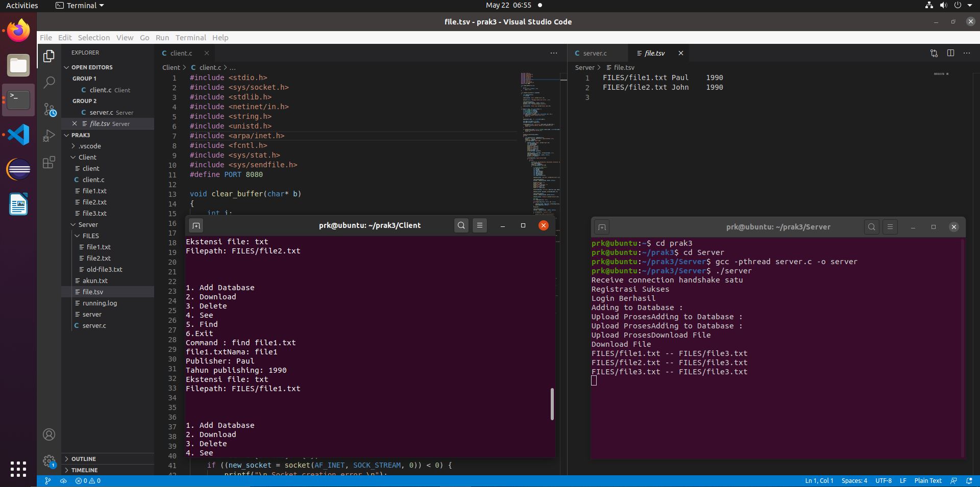The image size is (980, 487).
Task: Open the Manage gear in the activity bar
Action: pyautogui.click(x=49, y=461)
